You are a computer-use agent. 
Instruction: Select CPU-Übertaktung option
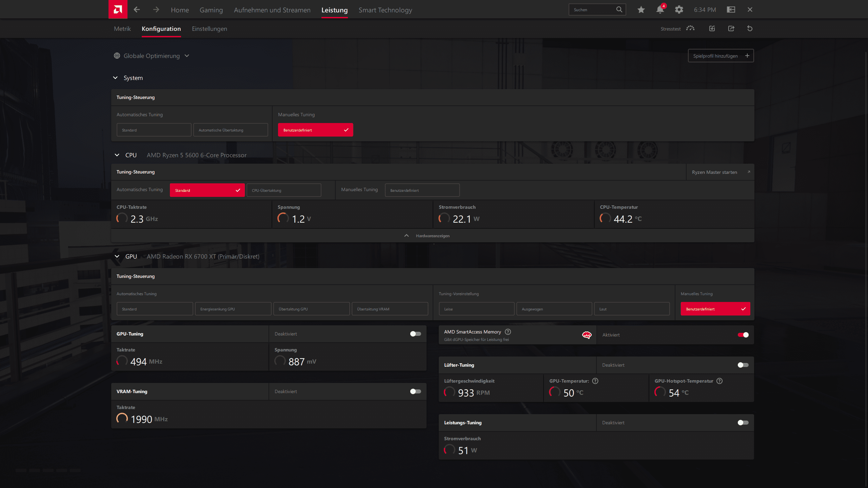(x=284, y=190)
